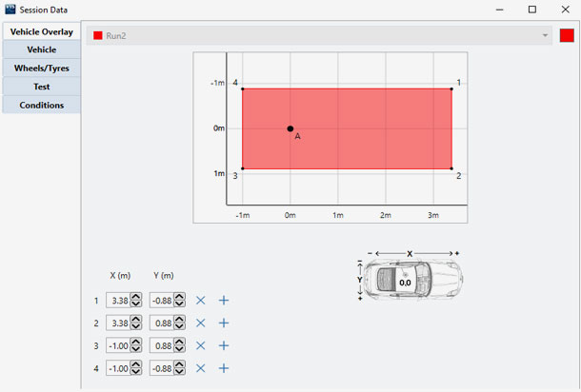Click reference point A on the chart
The width and height of the screenshot is (581, 392).
pos(290,128)
